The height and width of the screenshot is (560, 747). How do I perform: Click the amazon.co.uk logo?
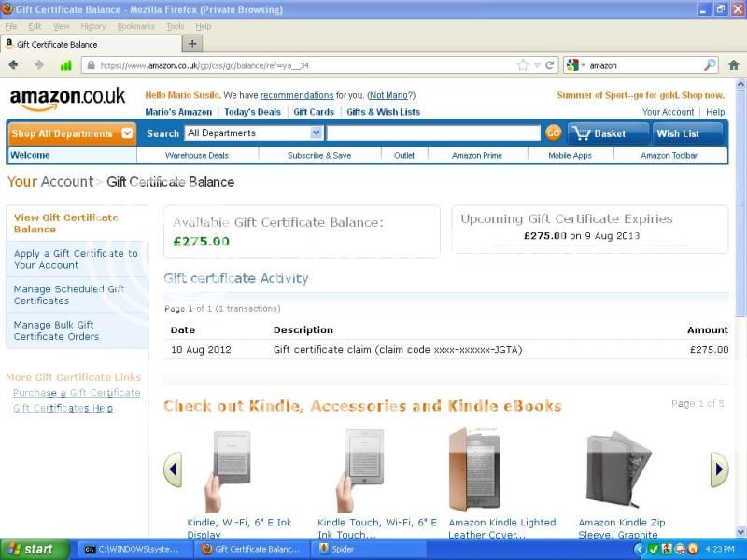(x=67, y=99)
